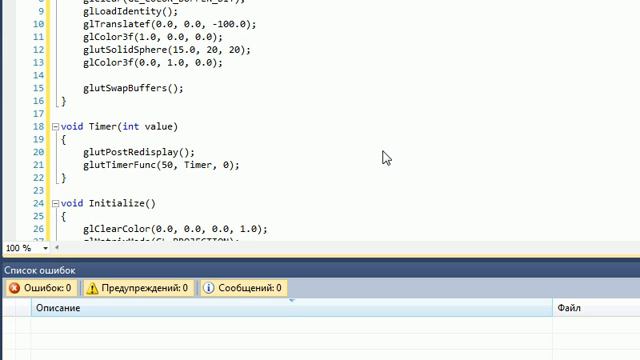
Task: Toggle the Ошибок: 0 errors filter
Action: tap(41, 288)
